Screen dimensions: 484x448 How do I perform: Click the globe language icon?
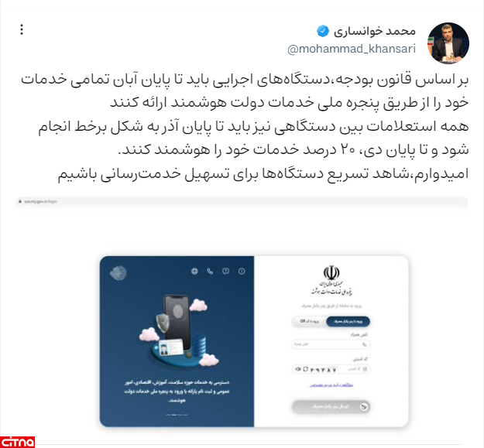[194, 271]
